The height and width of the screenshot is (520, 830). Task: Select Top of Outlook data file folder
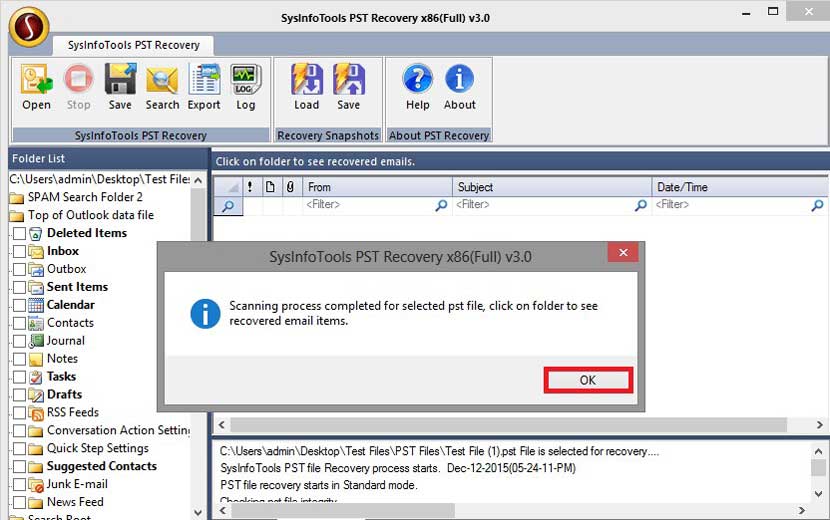[x=91, y=215]
